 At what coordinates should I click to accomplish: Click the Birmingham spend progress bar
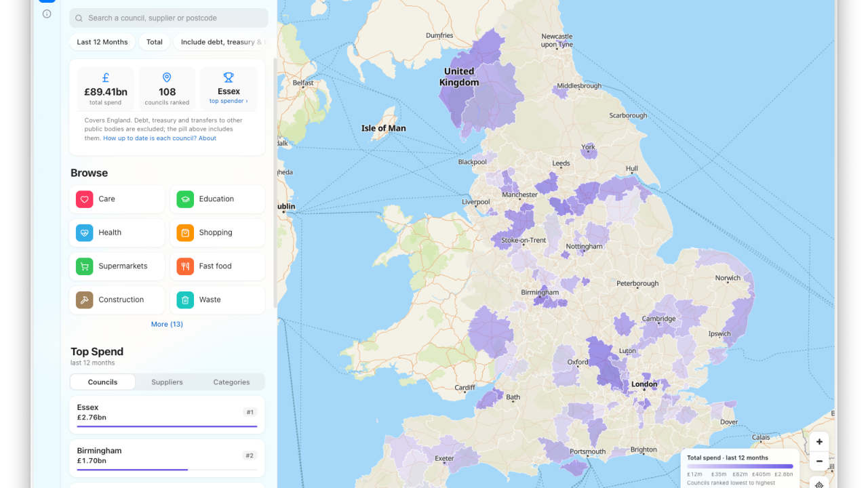[167, 470]
